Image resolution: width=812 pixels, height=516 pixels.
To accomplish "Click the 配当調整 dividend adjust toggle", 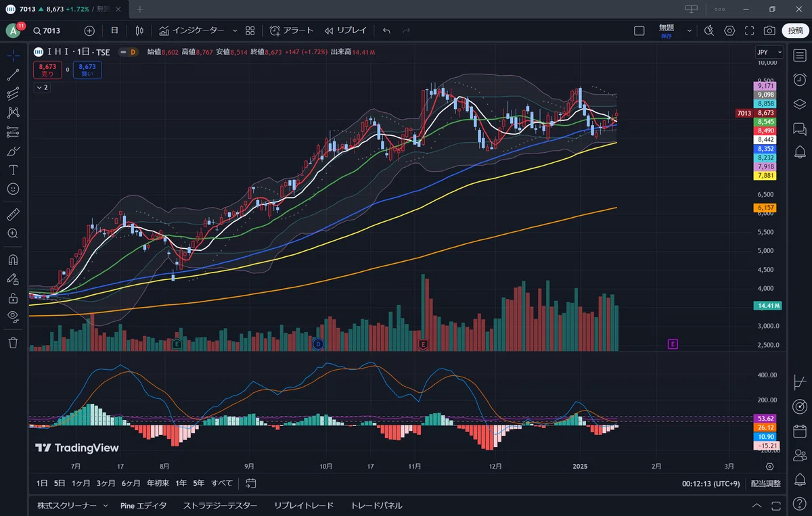I will click(x=766, y=484).
